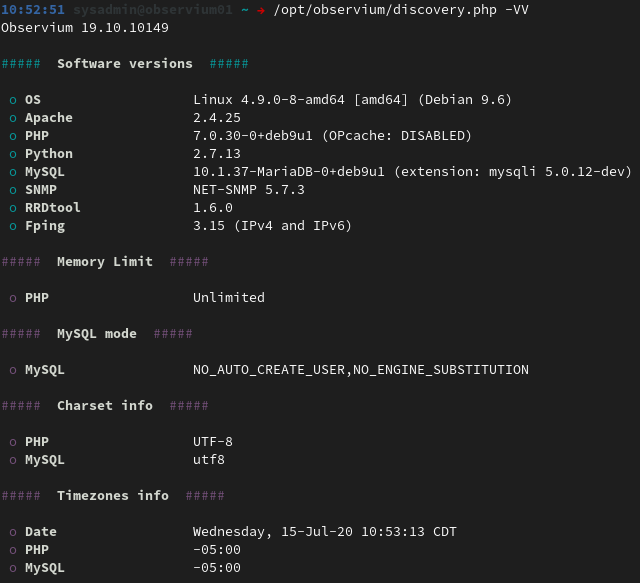Viewport: 640px width, 583px height.
Task: Click the Wednesday, 15-Jul-20 10:53:13 CDT value
Action: (x=324, y=532)
